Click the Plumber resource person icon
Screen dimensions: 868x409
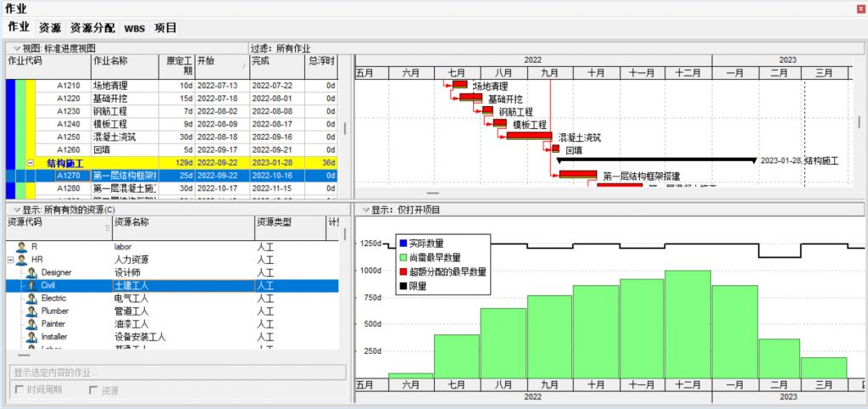click(x=31, y=311)
